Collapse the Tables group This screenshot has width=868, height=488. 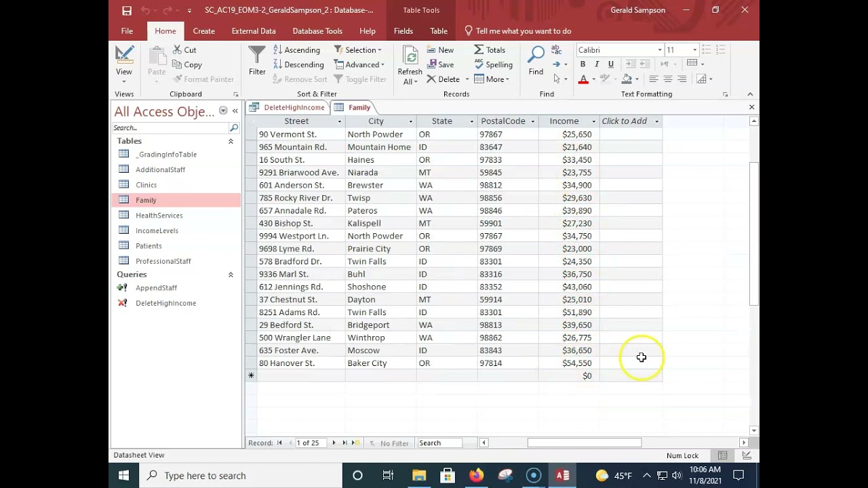[231, 141]
